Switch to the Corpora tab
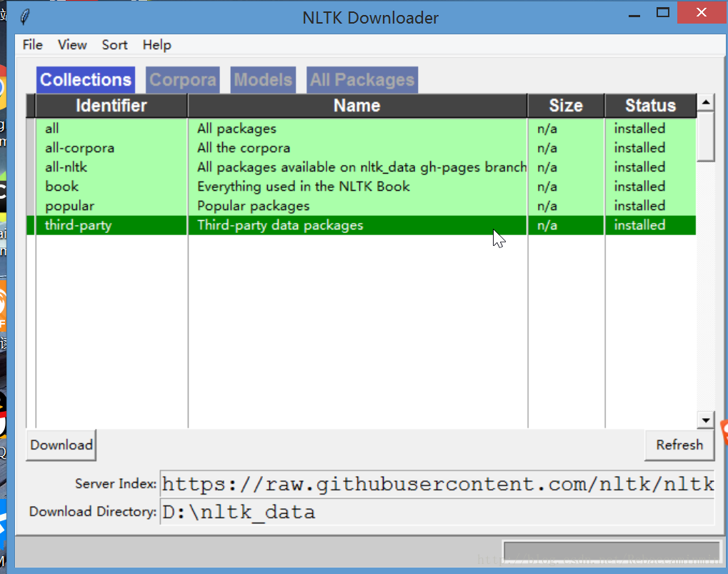Viewport: 728px width, 574px height. [183, 80]
